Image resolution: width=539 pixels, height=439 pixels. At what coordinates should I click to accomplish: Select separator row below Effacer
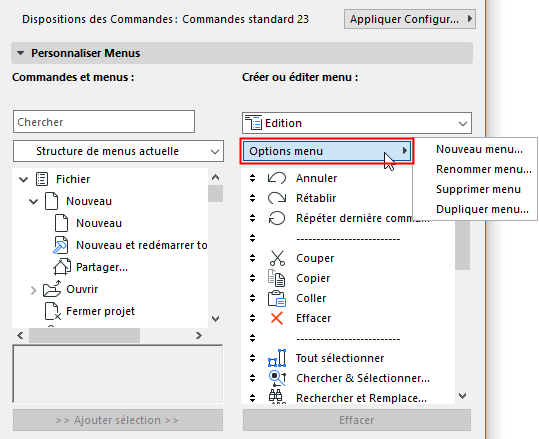348,338
